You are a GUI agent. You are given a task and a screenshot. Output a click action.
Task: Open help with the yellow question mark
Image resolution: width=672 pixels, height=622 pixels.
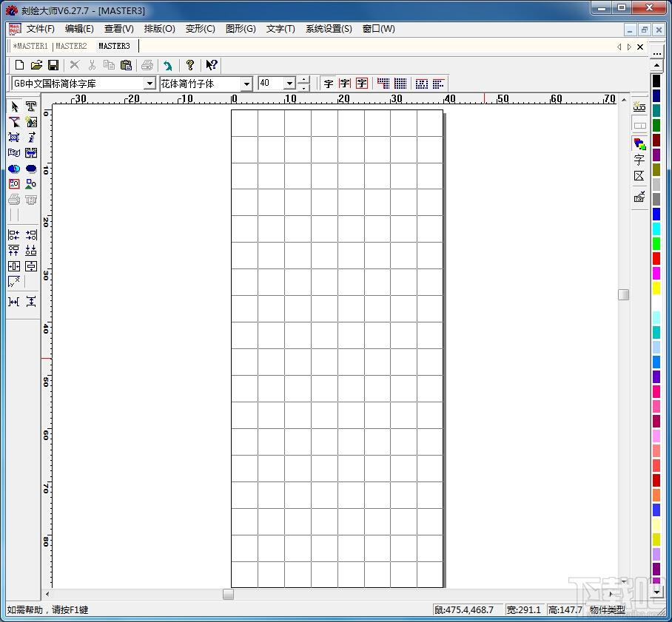(190, 65)
